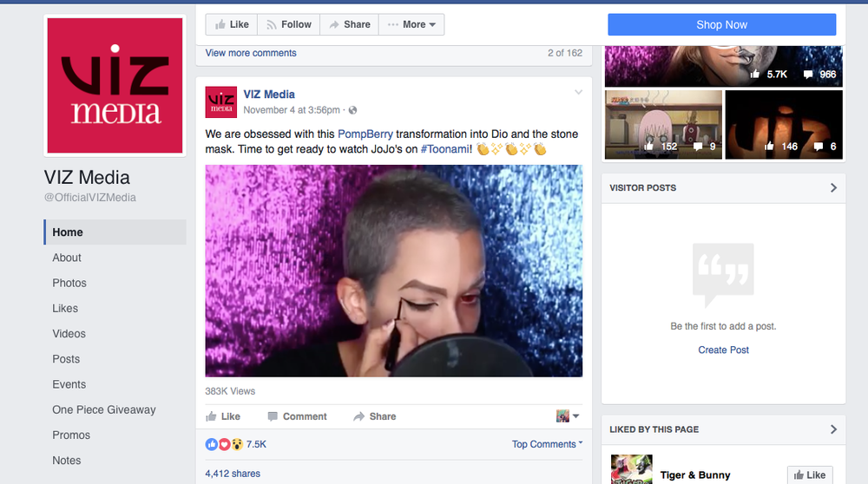
Task: Open the post timestamp November 4 at 3:56pm
Action: click(291, 110)
